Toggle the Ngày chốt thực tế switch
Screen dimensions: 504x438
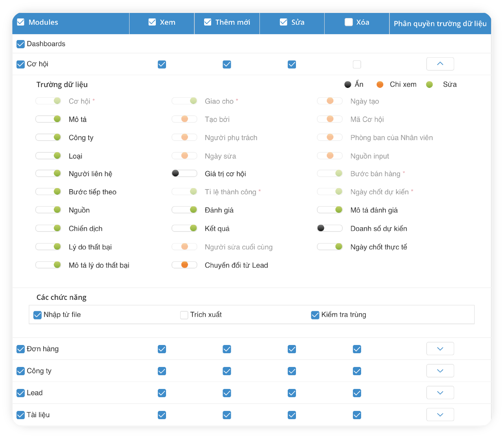point(329,247)
